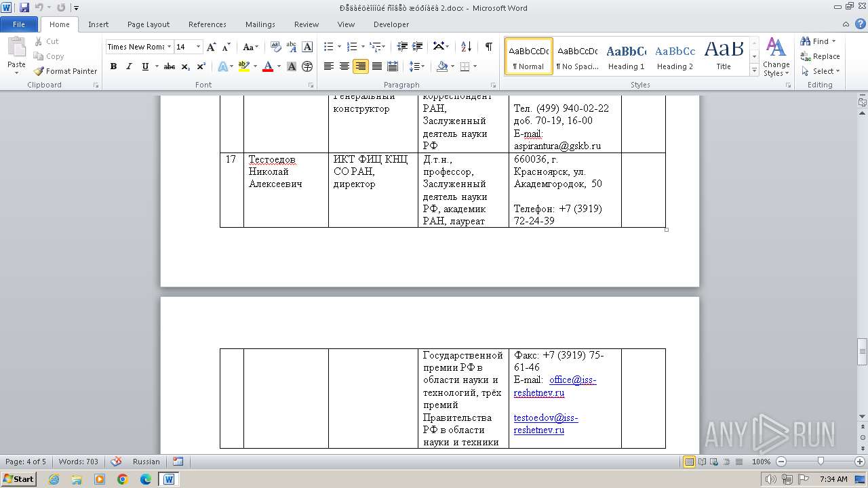This screenshot has width=868, height=488.
Task: Click Text Effects icon
Action: (222, 66)
